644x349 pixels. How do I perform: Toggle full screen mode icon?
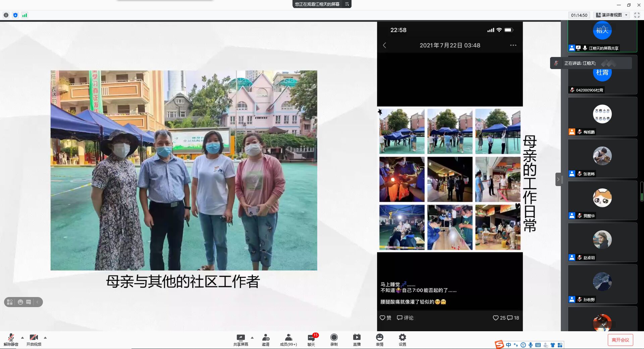click(x=637, y=15)
